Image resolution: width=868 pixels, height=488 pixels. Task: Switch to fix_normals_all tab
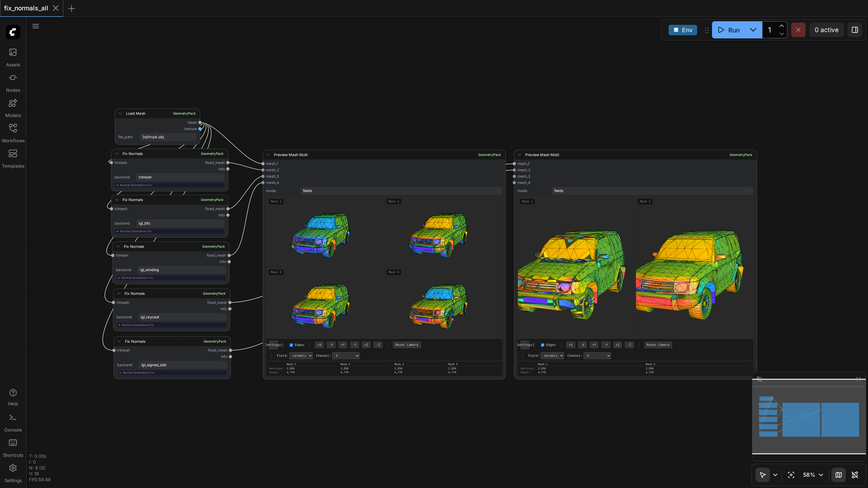(26, 8)
